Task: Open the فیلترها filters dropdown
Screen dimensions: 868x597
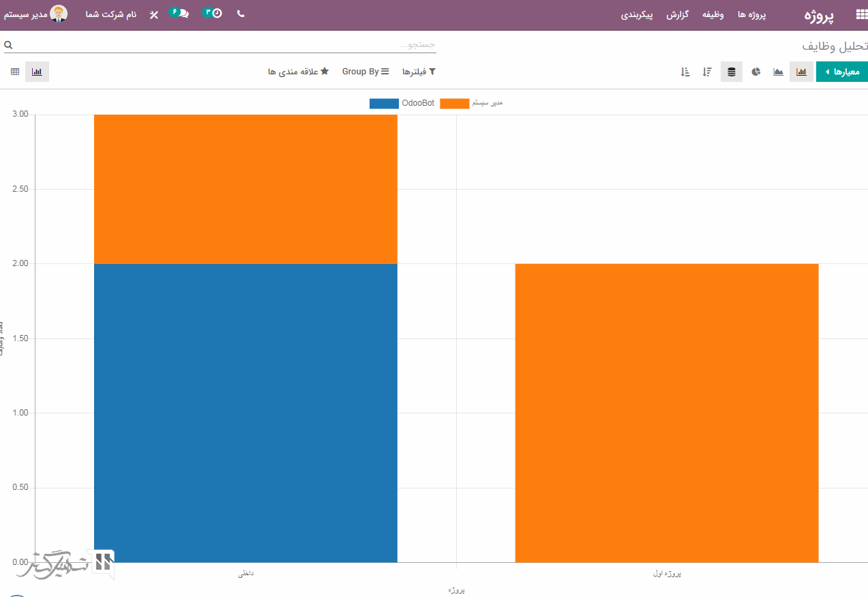Action: pos(419,72)
